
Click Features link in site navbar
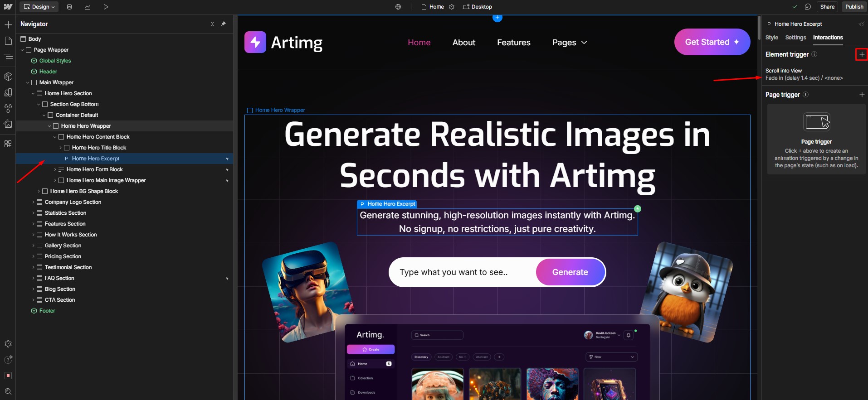coord(513,43)
